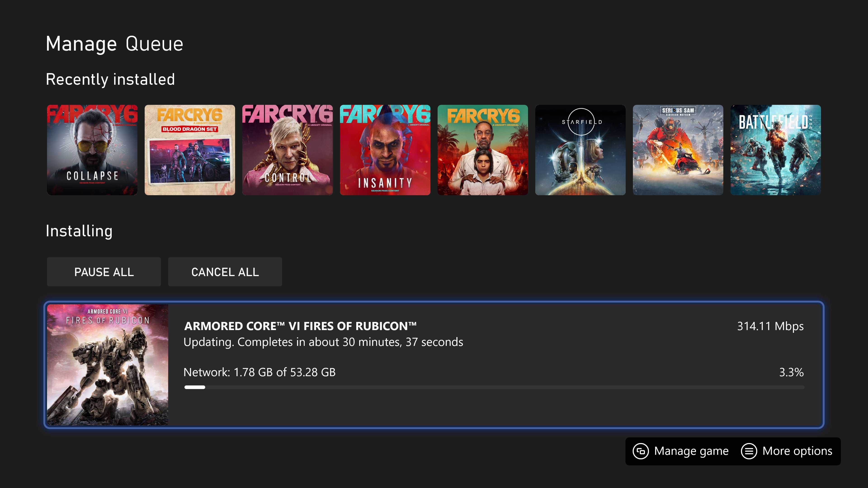Click the Recently installed section heading

(x=110, y=80)
